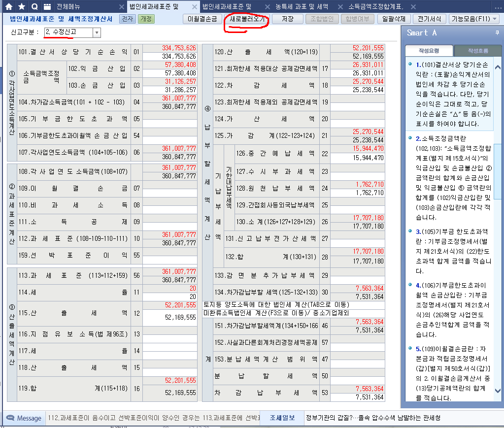Click 차감납부세액 lower amount 7,531,364
The image size is (504, 428).
pos(357,397)
